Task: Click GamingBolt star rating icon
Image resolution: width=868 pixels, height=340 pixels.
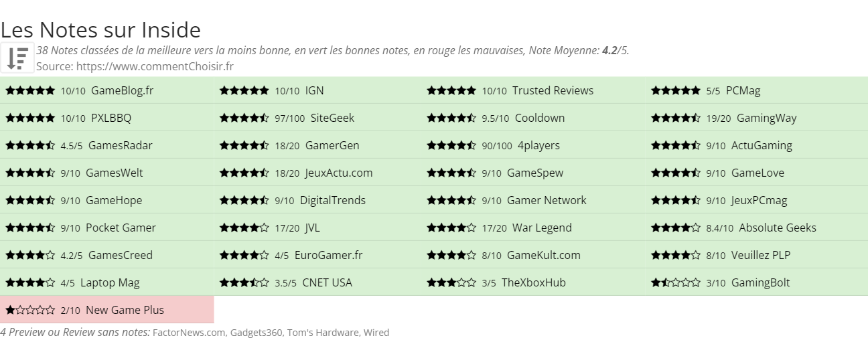Action: [x=676, y=282]
